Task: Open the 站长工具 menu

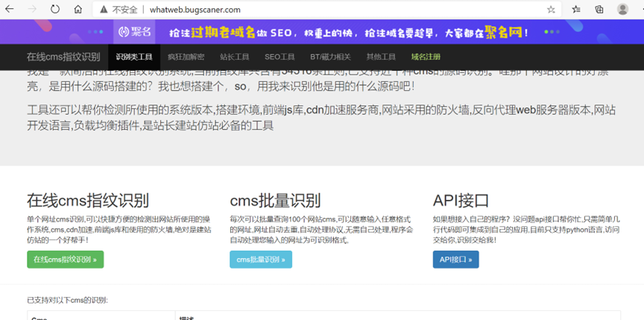Action: [234, 57]
